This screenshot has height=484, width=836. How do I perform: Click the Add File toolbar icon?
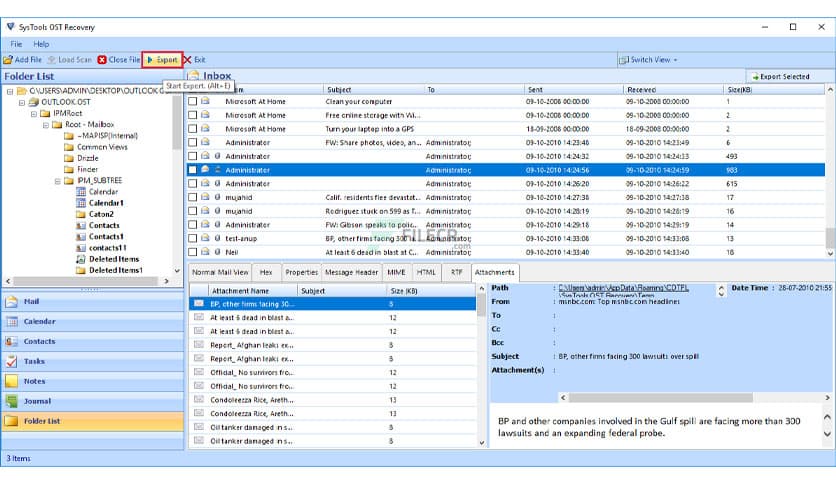8,60
